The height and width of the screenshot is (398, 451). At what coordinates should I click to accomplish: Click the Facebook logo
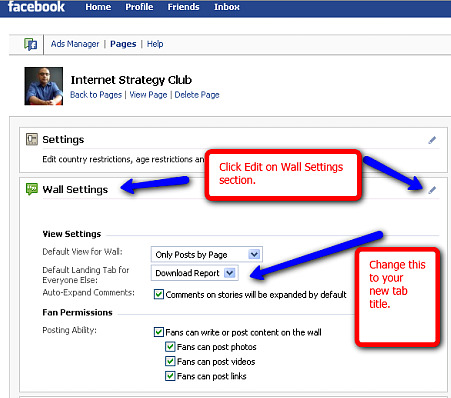coord(36,7)
